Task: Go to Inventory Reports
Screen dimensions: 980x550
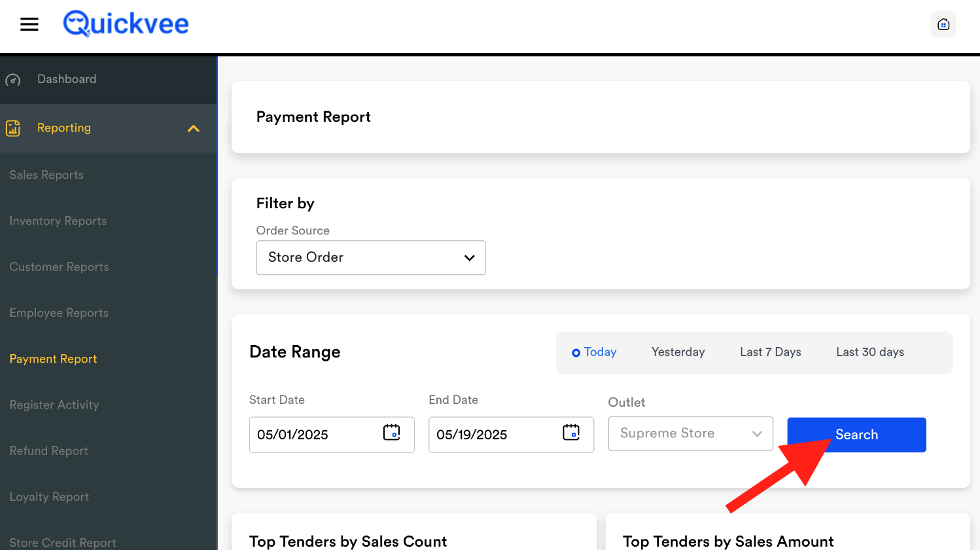Action: (58, 221)
